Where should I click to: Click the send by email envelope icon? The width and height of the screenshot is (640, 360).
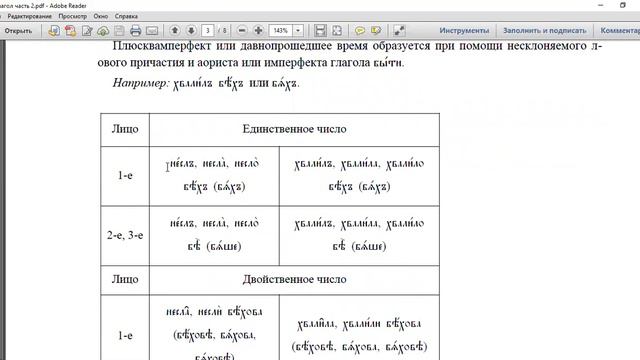tap(152, 31)
